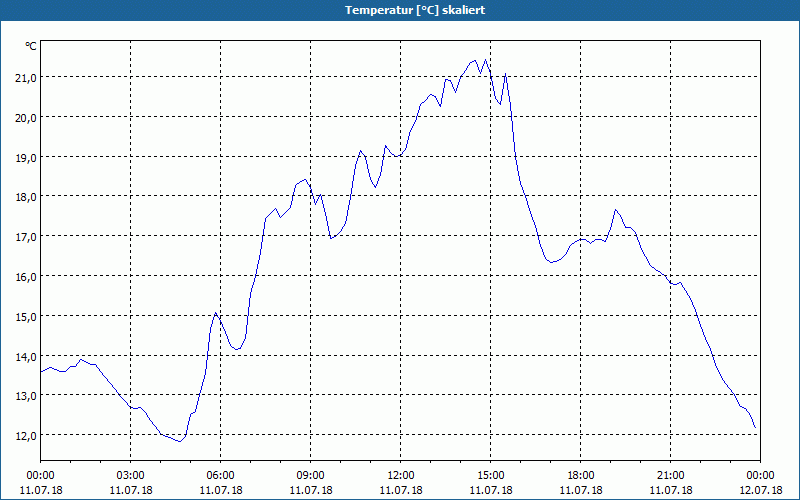Select the °C unit label on y-axis
The image size is (800, 500).
[x=31, y=46]
